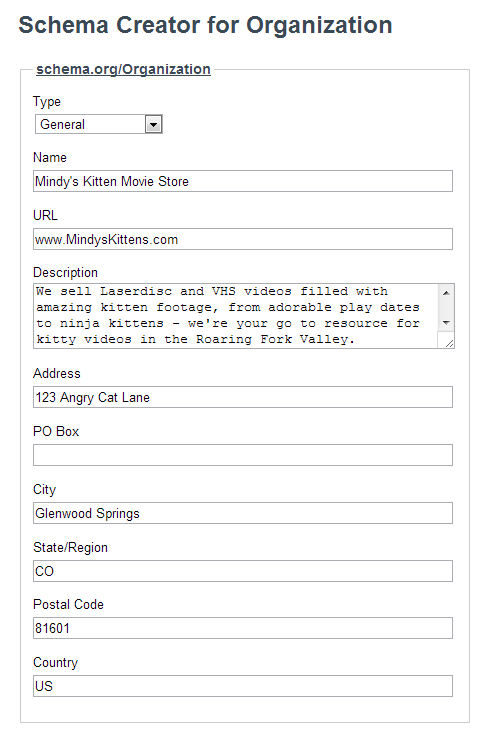
Task: Click the State/Region field containing CO
Action: (x=243, y=571)
